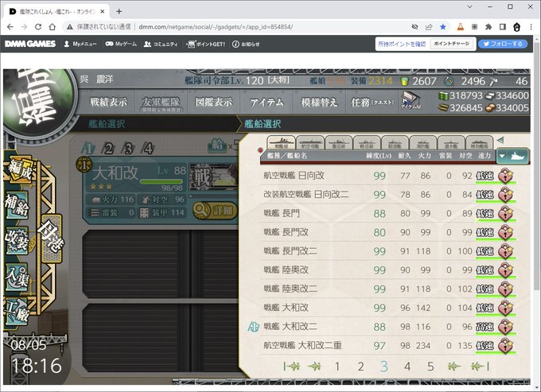Open コミュニティ in DMM header
The height and width of the screenshot is (392, 541).
tap(161, 45)
